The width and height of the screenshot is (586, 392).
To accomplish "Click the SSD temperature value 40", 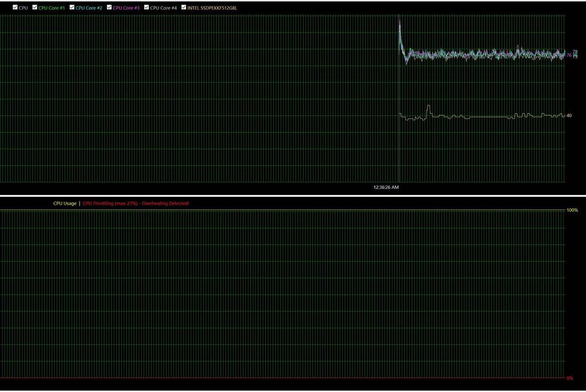I will tap(569, 116).
